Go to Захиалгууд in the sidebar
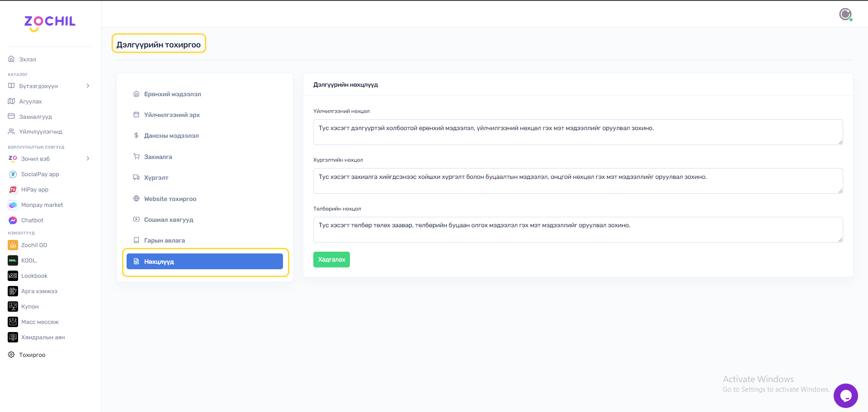The image size is (868, 412). [x=35, y=117]
